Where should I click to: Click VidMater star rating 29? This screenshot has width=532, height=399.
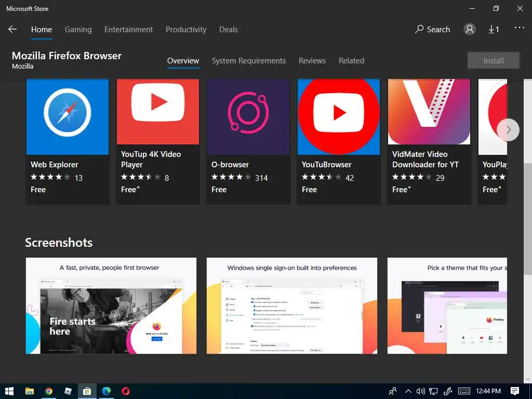[x=418, y=178]
